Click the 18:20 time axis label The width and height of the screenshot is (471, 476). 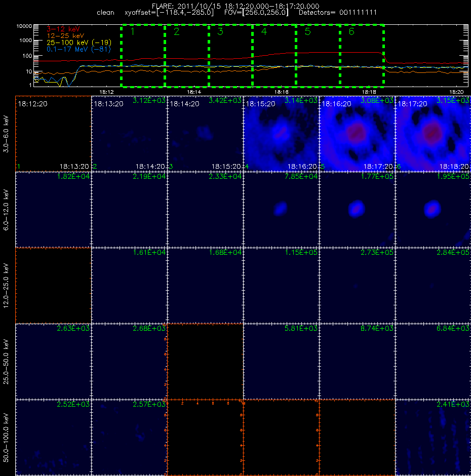(x=456, y=92)
